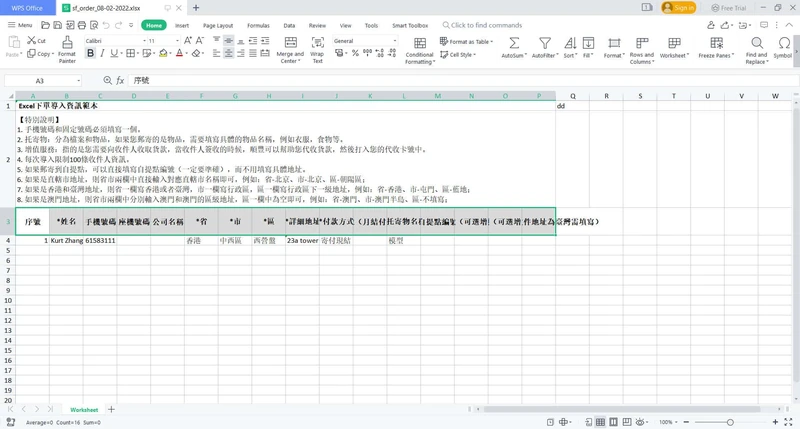Open the Formulas ribbon tab
The width and height of the screenshot is (800, 429).
[x=258, y=26]
